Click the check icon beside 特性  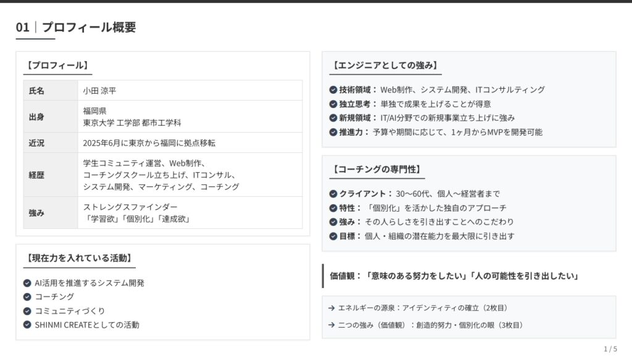[x=333, y=208]
